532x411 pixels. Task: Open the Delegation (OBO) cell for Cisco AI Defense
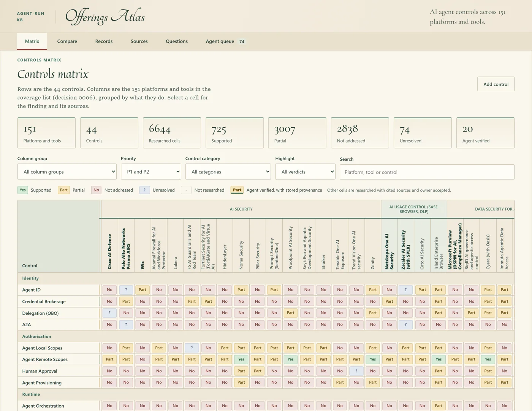pyautogui.click(x=109, y=313)
